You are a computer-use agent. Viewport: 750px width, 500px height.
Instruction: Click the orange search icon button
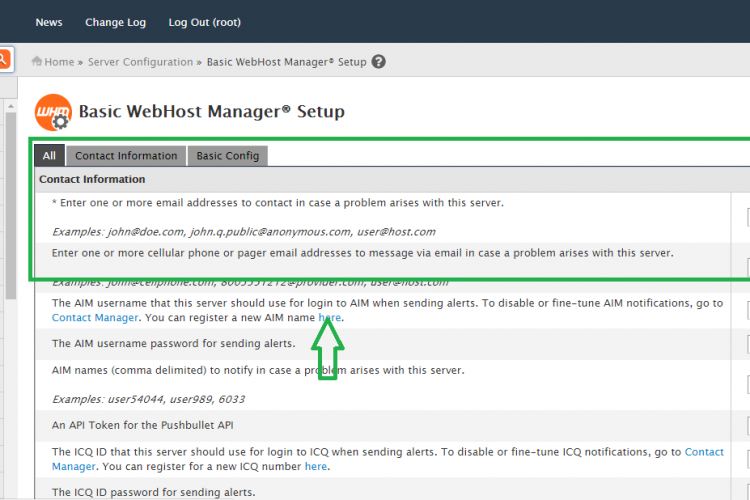tap(5, 59)
